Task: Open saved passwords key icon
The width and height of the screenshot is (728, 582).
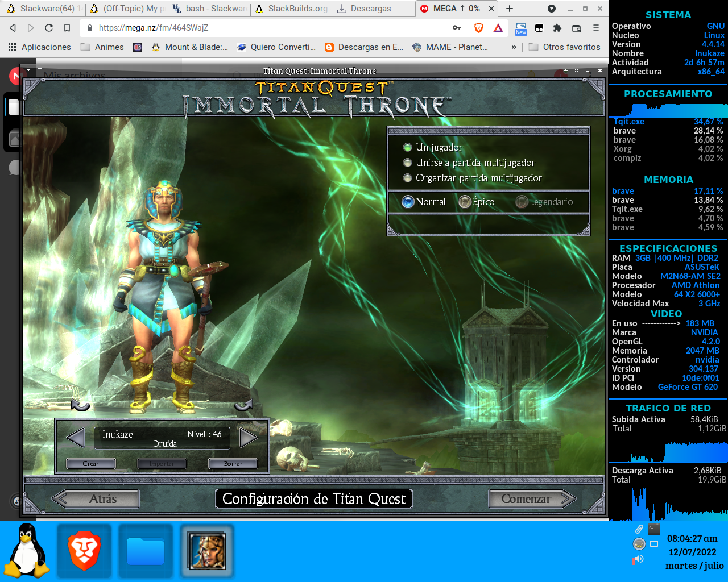Action: click(x=457, y=28)
